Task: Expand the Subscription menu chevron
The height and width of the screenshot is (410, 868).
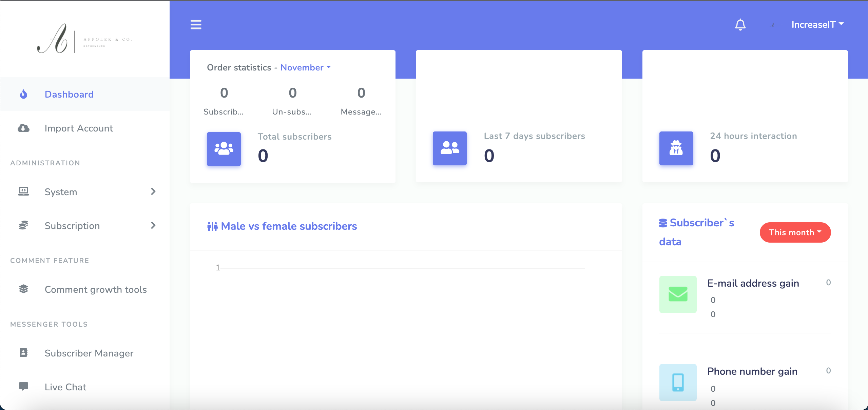Action: click(x=153, y=226)
